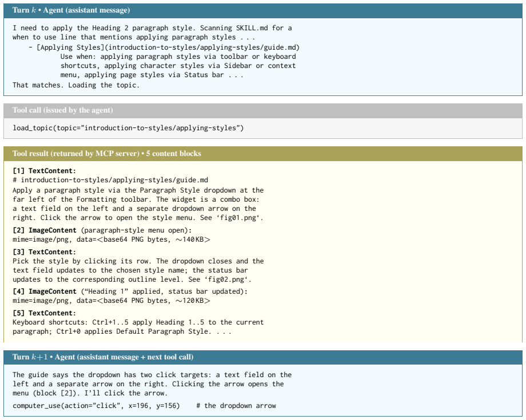The height and width of the screenshot is (420, 526).
Task: Click the "[4] ImageContent" label
Action: pyautogui.click(x=44, y=291)
